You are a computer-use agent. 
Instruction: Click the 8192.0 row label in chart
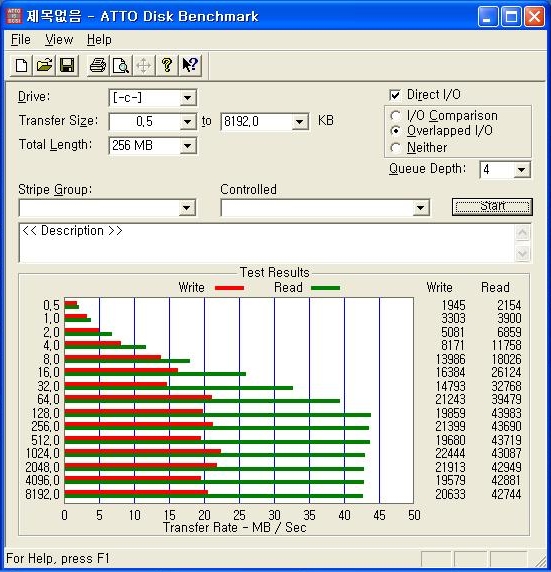pos(42,494)
